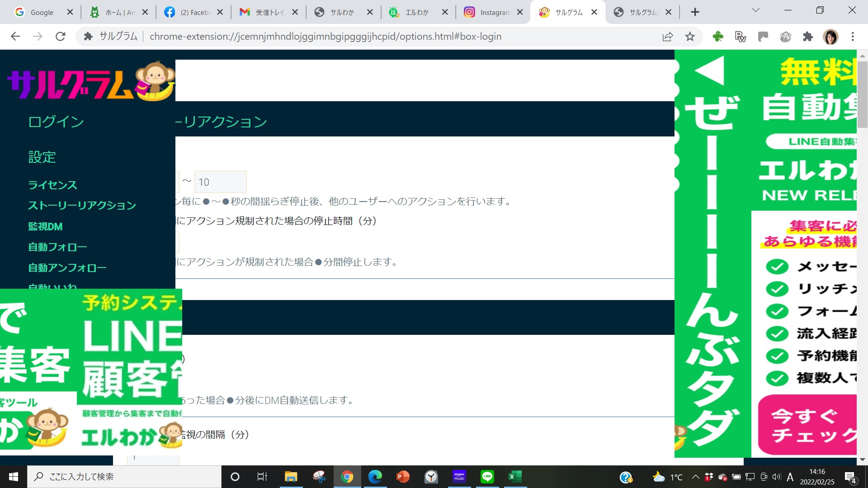The height and width of the screenshot is (488, 868).
Task: Select ストーリーリアクション in the sidebar
Action: click(82, 206)
